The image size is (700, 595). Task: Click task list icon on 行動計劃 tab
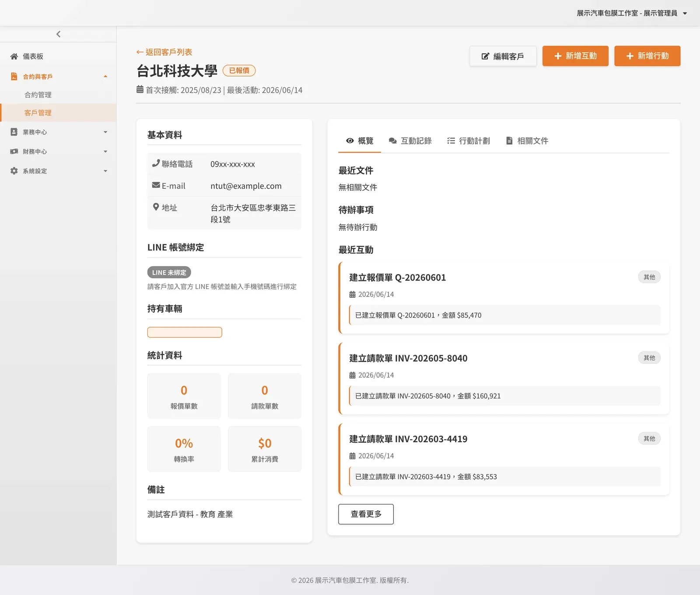[451, 141]
